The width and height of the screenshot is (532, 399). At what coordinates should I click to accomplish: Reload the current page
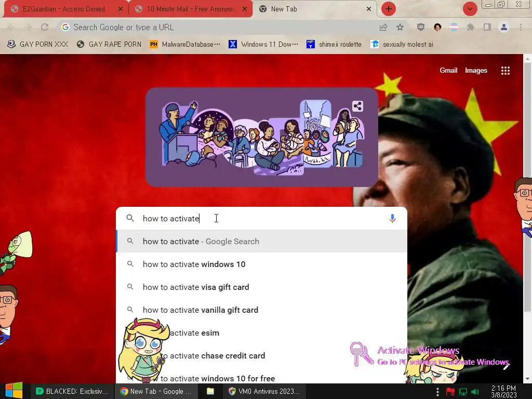[45, 27]
